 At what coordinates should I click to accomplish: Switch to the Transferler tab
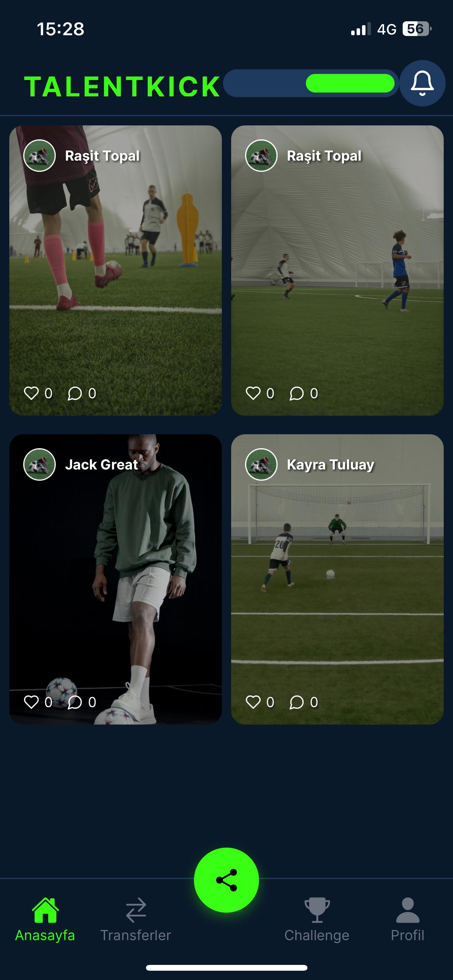[x=136, y=920]
